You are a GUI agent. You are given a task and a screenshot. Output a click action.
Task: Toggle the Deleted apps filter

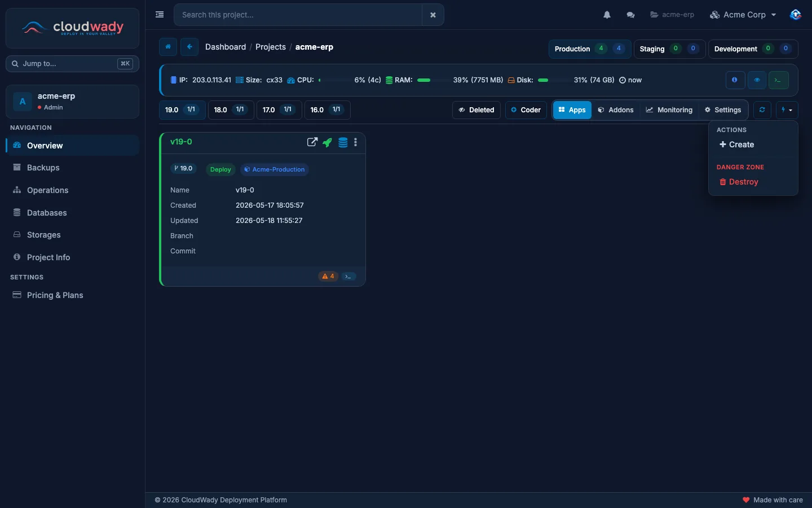tap(476, 110)
